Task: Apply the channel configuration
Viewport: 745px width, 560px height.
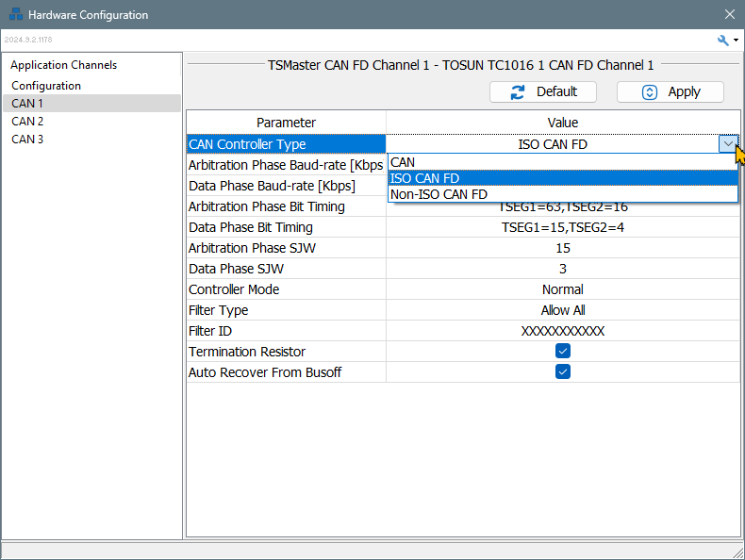Action: point(670,91)
